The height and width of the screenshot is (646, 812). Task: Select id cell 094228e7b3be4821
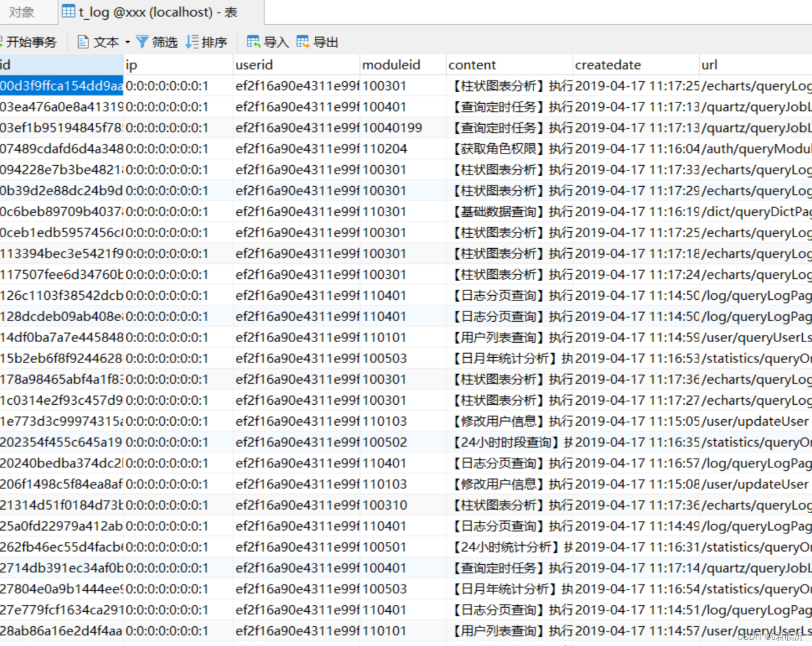[x=61, y=170]
